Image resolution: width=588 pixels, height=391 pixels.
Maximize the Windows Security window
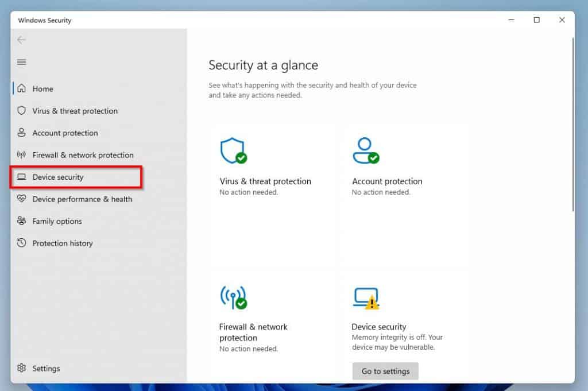[537, 20]
